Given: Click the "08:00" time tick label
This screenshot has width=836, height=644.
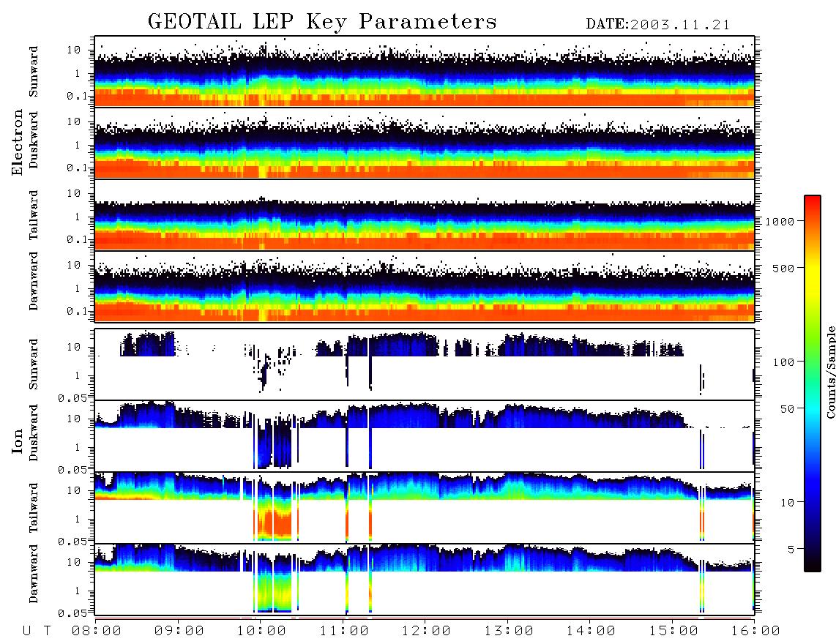Looking at the screenshot, I should point(97,632).
